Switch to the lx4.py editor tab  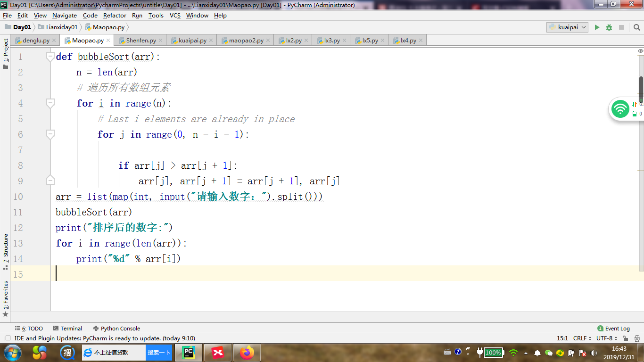tap(408, 41)
